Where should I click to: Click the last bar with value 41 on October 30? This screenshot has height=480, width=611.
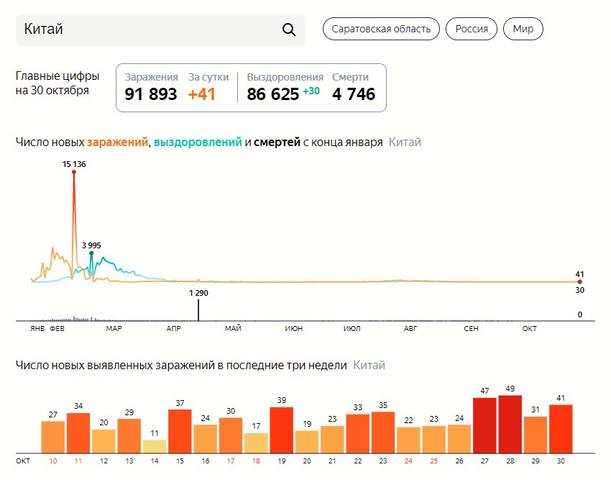[x=562, y=429]
